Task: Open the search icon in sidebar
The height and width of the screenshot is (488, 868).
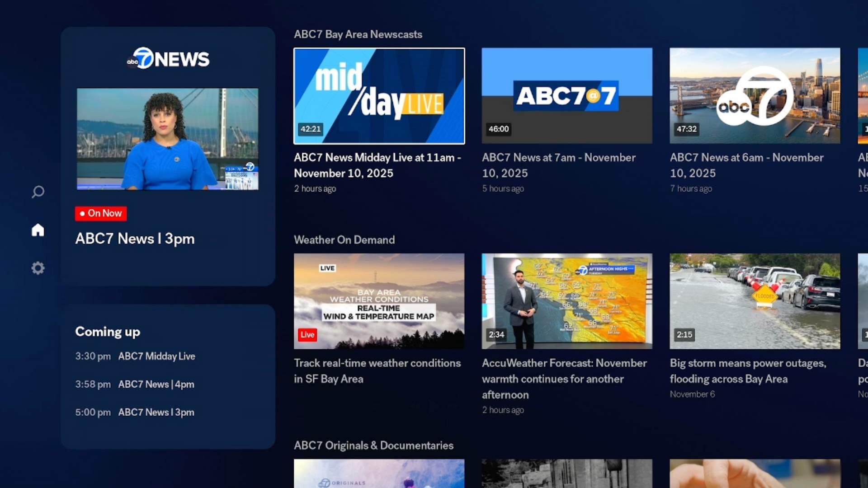Action: click(38, 192)
